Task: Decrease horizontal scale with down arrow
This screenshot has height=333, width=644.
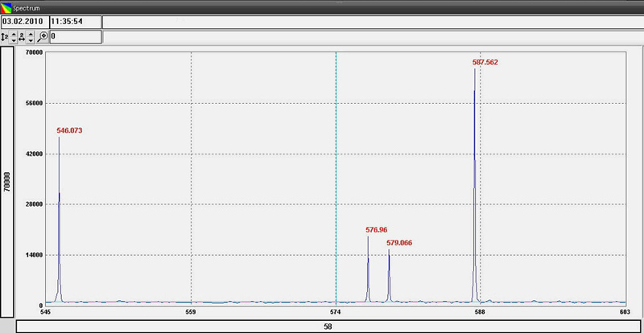Action: [x=31, y=40]
